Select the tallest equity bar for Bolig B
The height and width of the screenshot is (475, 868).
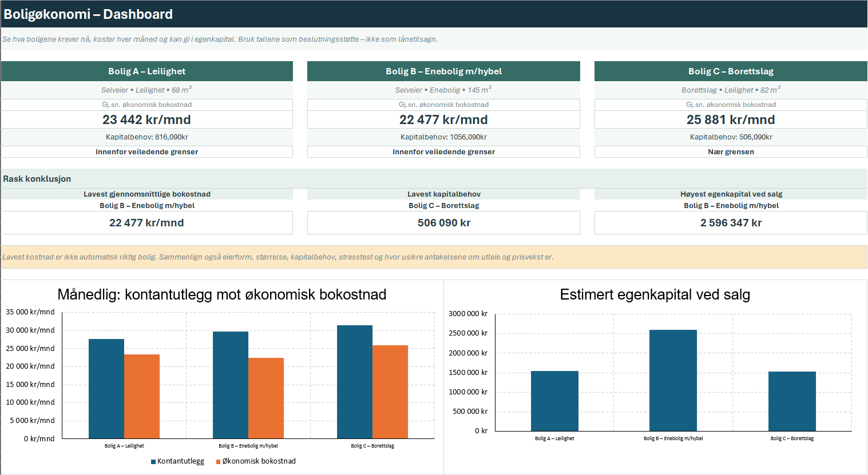(x=673, y=380)
